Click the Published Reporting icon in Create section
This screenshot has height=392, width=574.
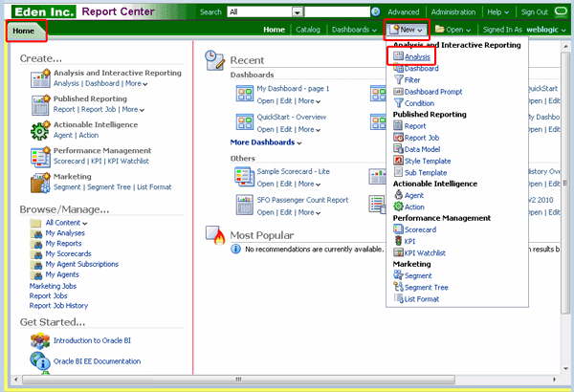click(40, 104)
